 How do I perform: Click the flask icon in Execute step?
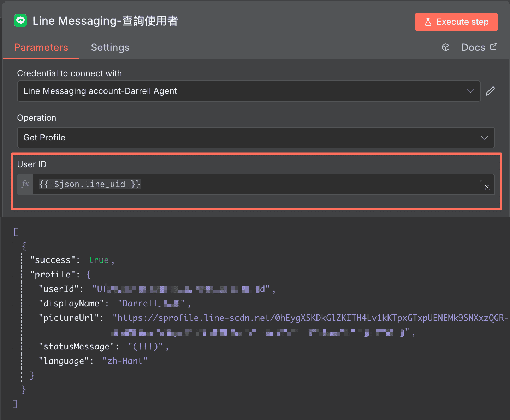[428, 22]
